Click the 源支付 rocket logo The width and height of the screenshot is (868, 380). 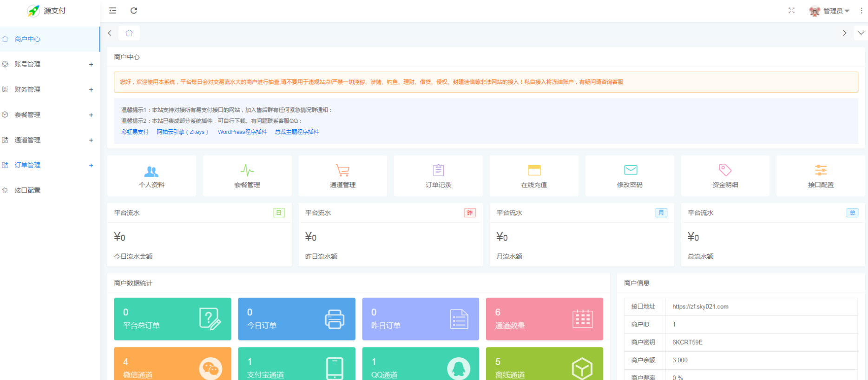33,11
